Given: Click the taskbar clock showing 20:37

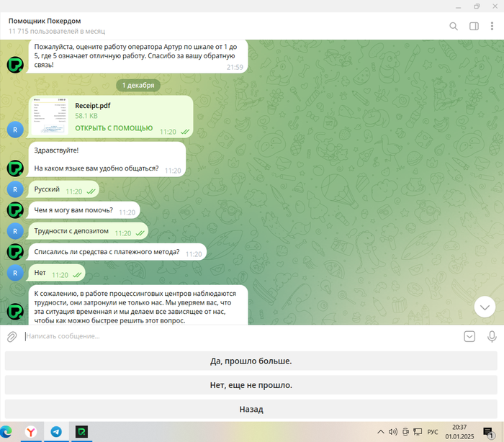Looking at the screenshot, I should (459, 432).
